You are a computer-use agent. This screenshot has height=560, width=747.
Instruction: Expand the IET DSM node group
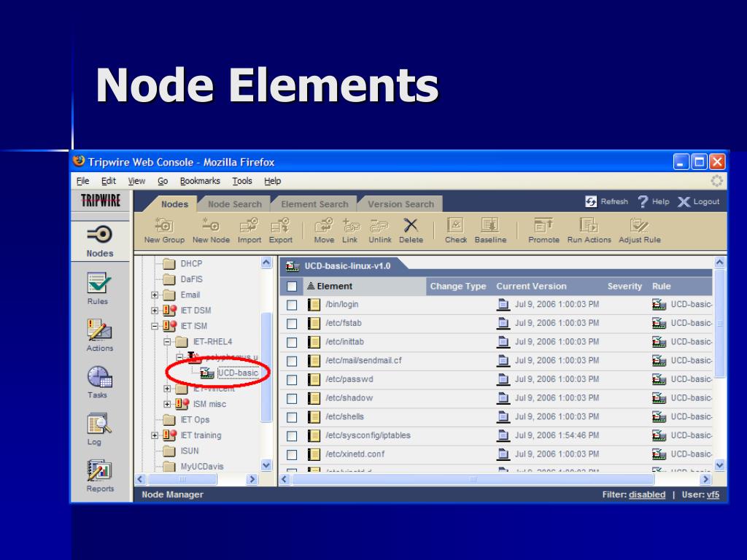tap(155, 311)
